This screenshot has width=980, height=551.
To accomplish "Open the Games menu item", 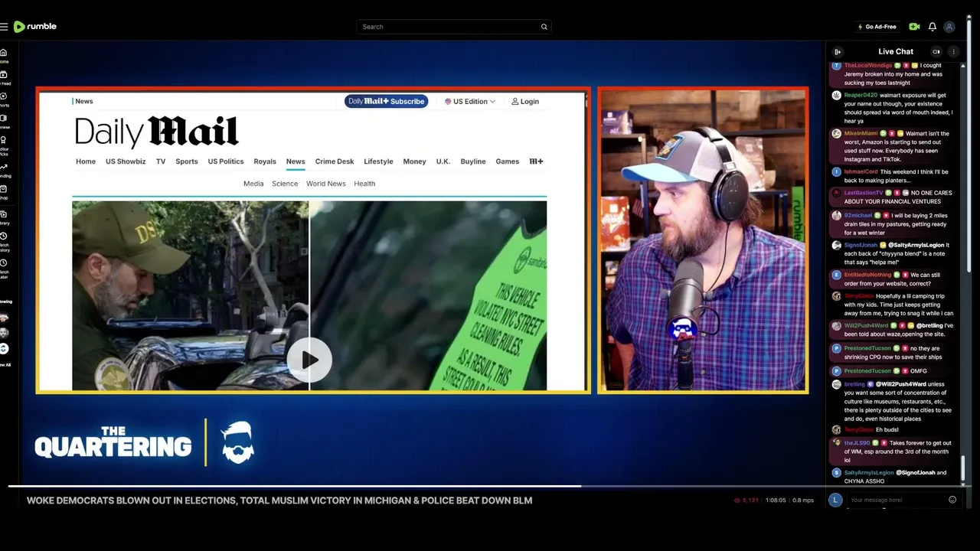I will click(x=508, y=161).
